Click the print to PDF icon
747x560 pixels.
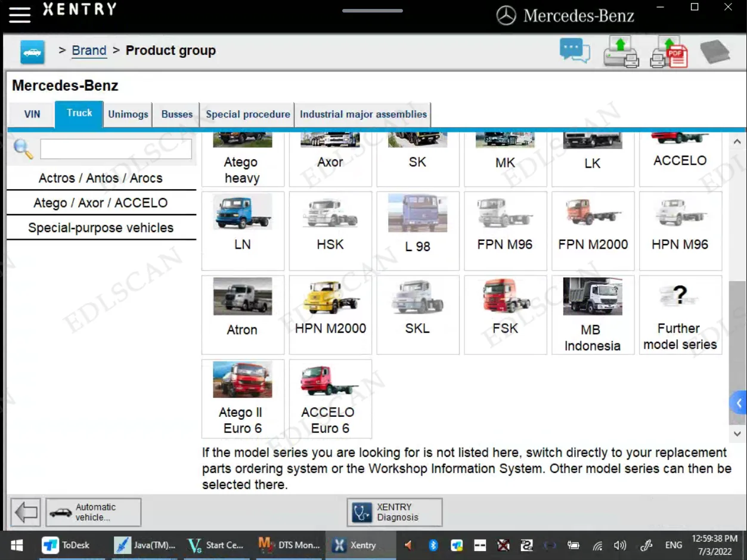point(669,51)
